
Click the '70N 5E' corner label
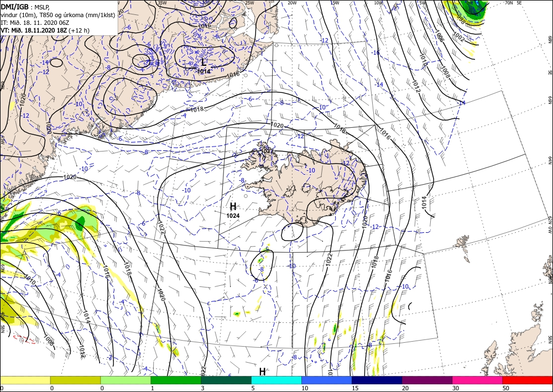click(514, 2)
